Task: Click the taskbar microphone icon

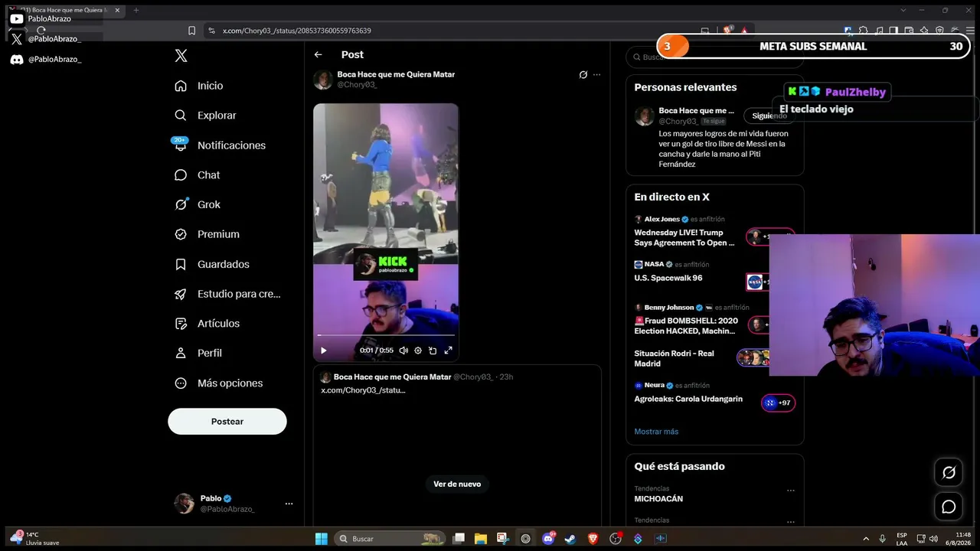Action: tap(883, 539)
